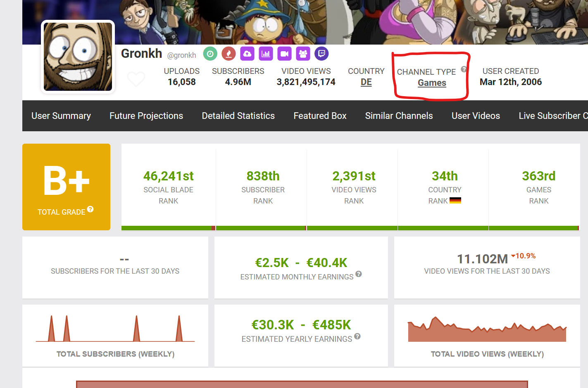Screen dimensions: 588x388
Task: Go to Detailed Statistics tab
Action: (x=238, y=116)
